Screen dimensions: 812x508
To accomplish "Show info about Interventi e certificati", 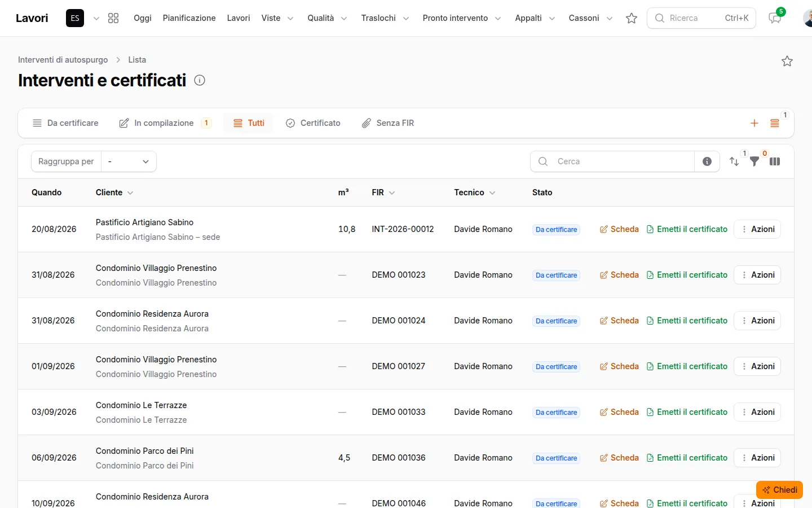I will click(200, 80).
